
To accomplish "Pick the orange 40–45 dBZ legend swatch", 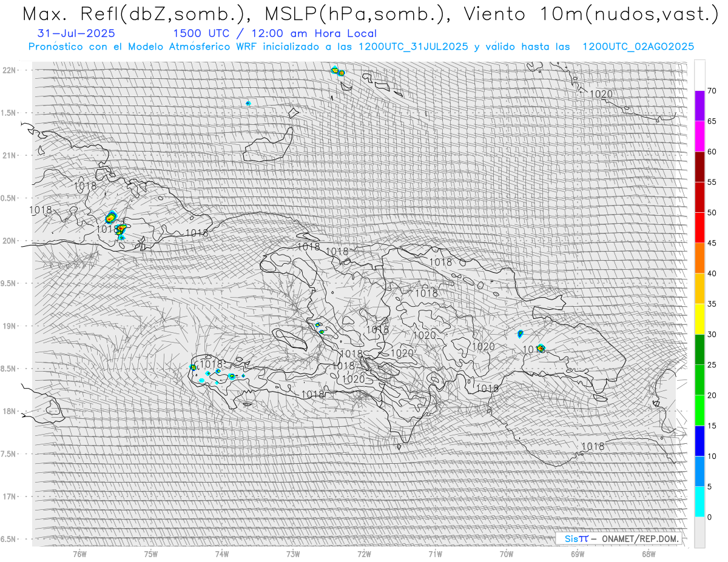I will click(x=699, y=258).
